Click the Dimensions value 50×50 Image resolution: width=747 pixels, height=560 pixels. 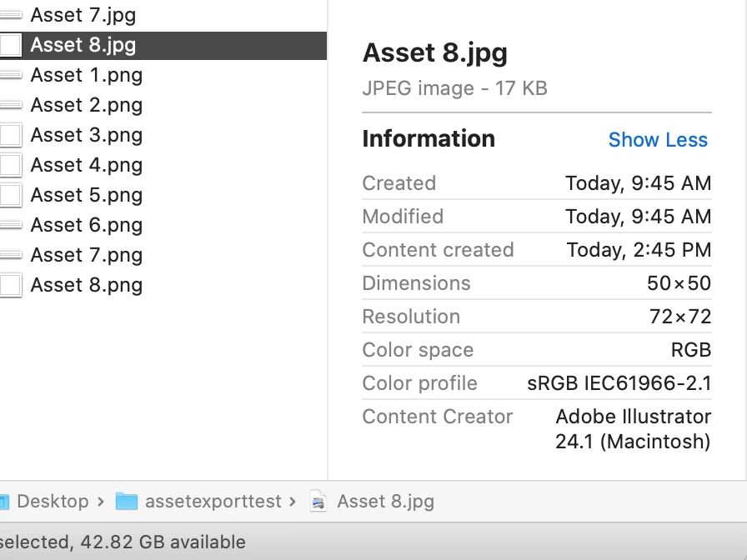[679, 283]
